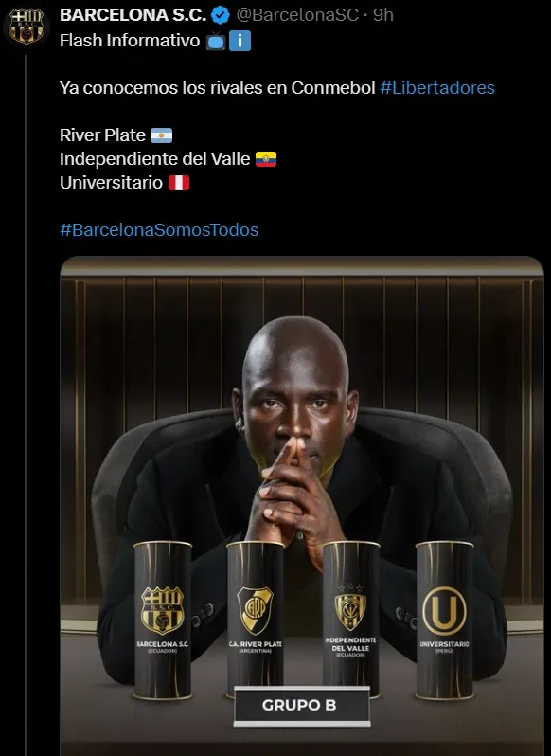Click the Ecuador flag emoji
The width and height of the screenshot is (551, 756).
coord(266,159)
